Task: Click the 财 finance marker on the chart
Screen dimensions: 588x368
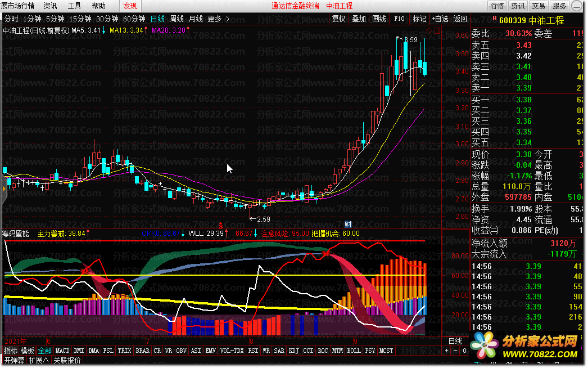Action: 349,224
